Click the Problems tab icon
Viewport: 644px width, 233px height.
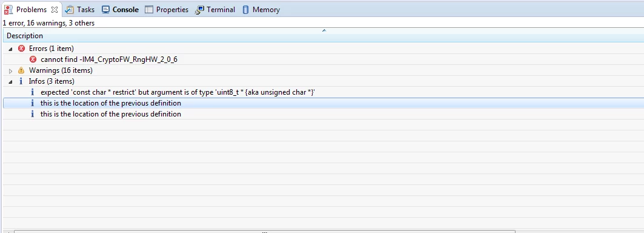coord(8,10)
